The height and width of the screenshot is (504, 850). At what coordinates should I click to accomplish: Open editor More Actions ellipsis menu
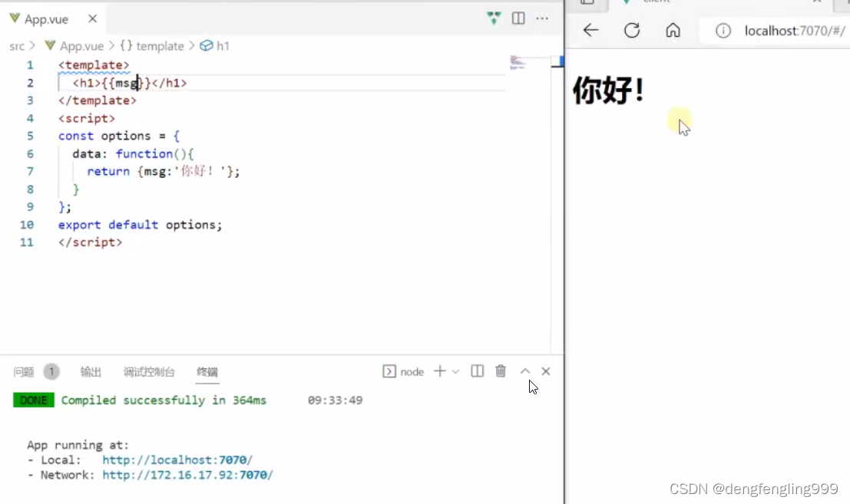coord(542,18)
